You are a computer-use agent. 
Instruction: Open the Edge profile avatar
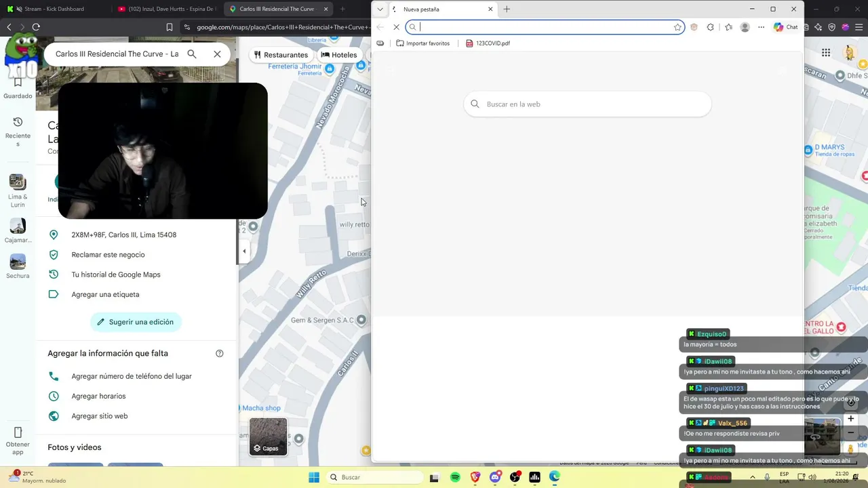pyautogui.click(x=745, y=27)
